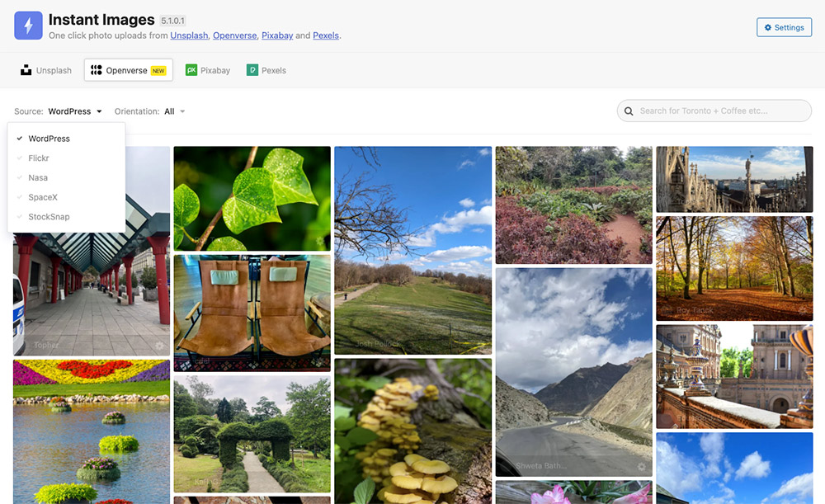Click the Instant Images lightning bolt logo
This screenshot has height=504, width=825.
(x=28, y=26)
